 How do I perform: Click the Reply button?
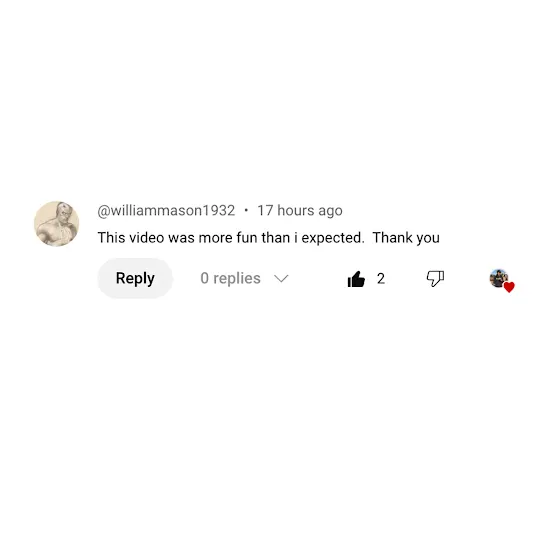tap(135, 278)
